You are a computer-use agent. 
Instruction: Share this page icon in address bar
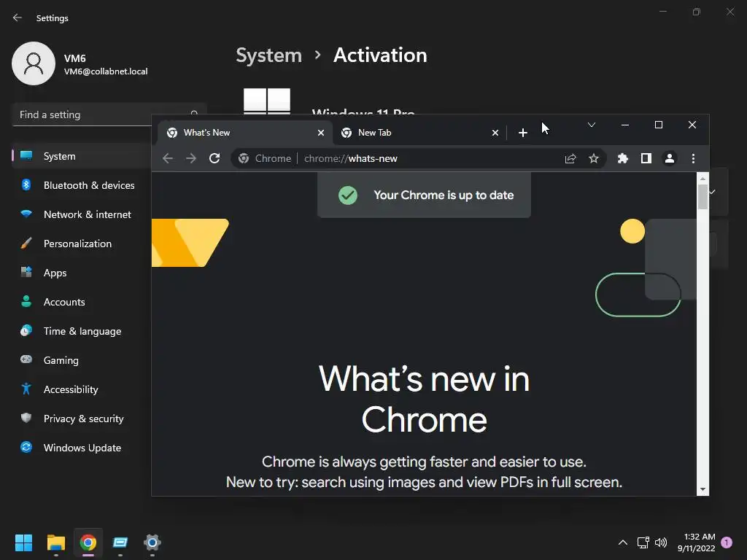570,158
